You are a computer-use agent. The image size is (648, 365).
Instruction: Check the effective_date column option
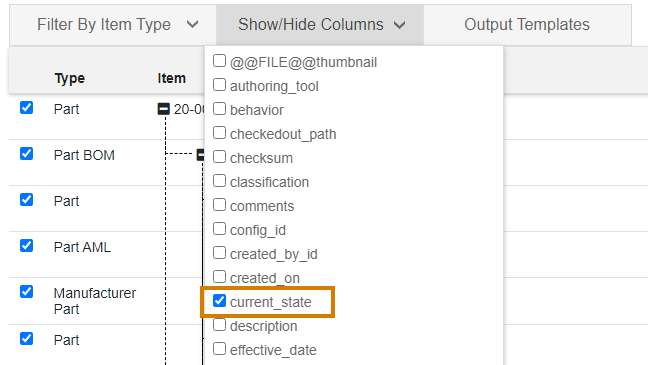pyautogui.click(x=219, y=349)
